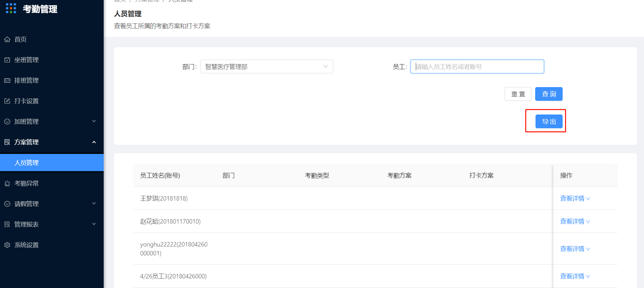Select the 系统设置 gear icon
644x288 pixels.
[7, 245]
